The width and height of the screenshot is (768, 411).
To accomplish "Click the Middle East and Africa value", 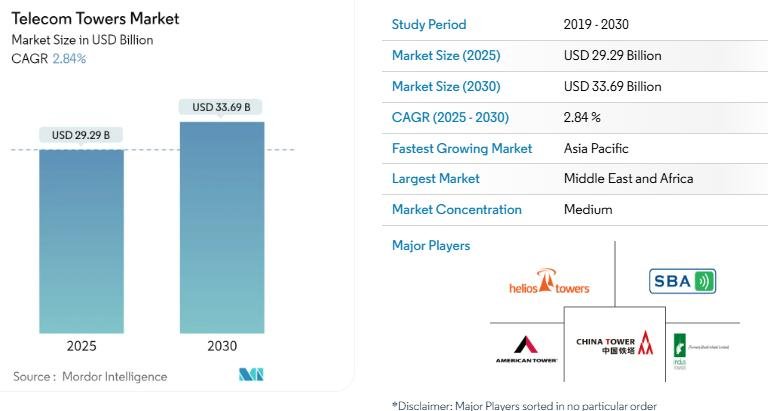I will [628, 179].
